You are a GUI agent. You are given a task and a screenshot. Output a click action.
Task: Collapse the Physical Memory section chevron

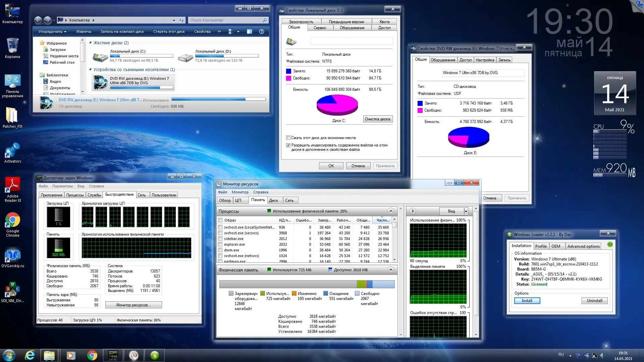coord(391,269)
